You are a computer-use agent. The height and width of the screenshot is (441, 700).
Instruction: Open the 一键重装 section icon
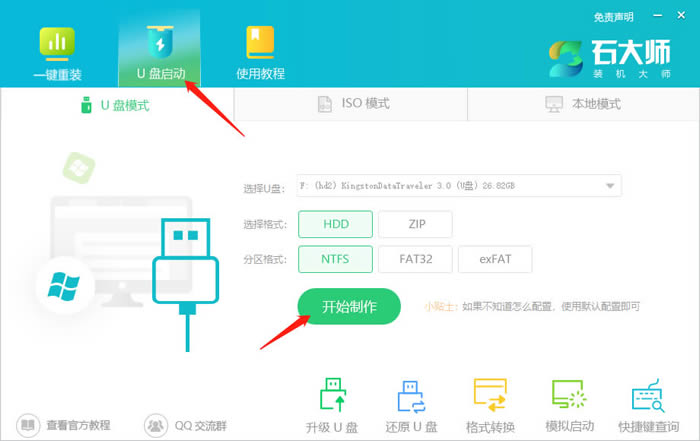(57, 44)
